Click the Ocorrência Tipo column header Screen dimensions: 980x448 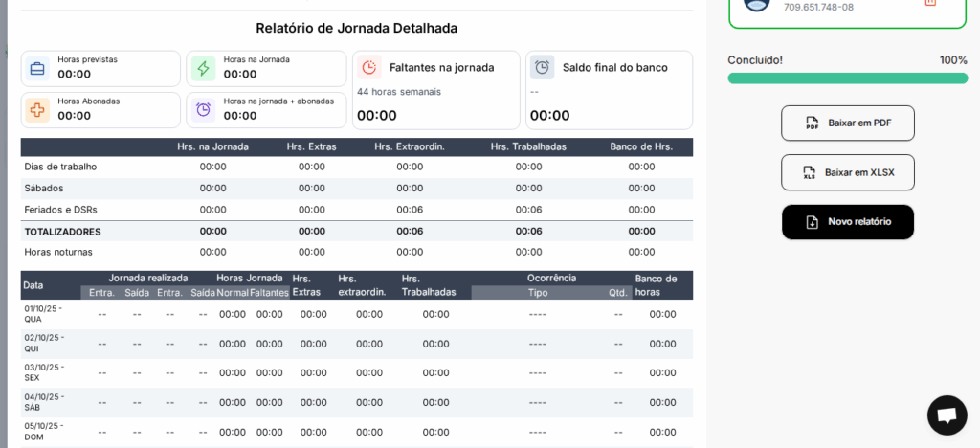point(538,293)
